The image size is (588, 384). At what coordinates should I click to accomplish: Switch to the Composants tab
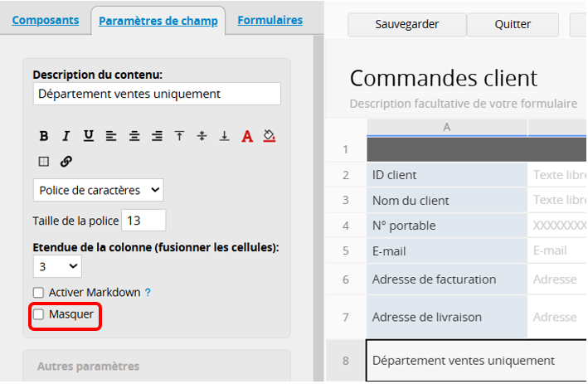click(x=46, y=20)
